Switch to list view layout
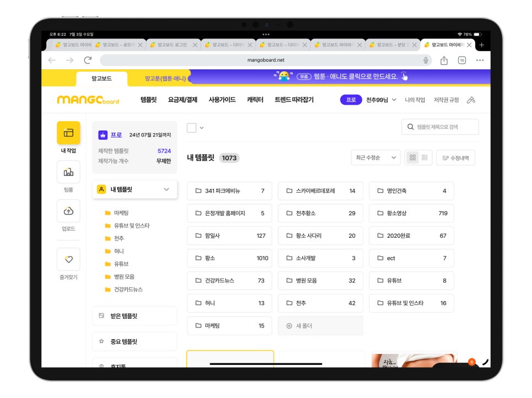Screen dimensions: 532x398 pyautogui.click(x=425, y=157)
